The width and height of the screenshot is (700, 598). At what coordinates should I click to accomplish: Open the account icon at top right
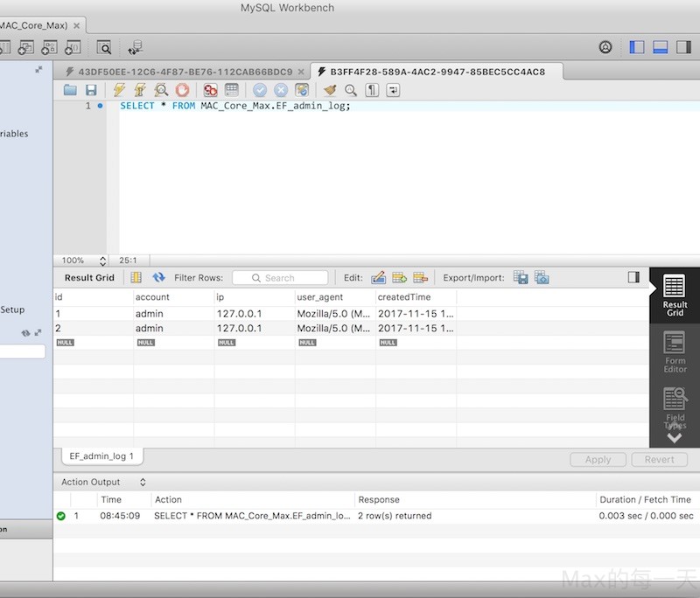pos(605,47)
